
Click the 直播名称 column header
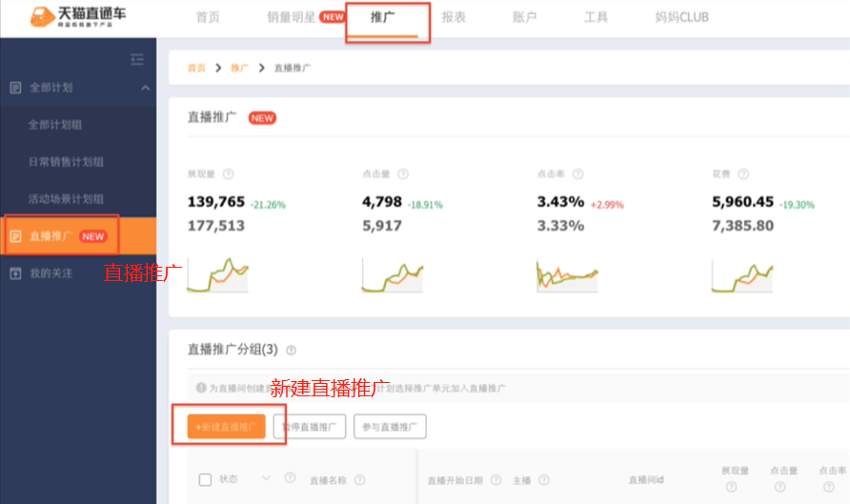[x=328, y=480]
